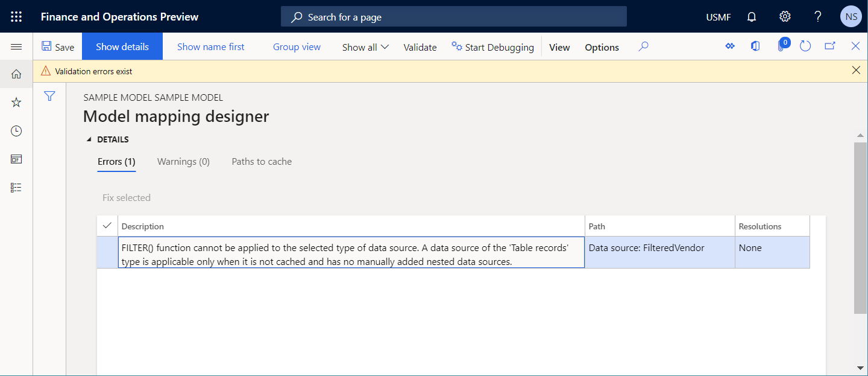Toggle select-all in the checkmark column header
Image resolution: width=868 pixels, height=376 pixels.
click(x=107, y=225)
